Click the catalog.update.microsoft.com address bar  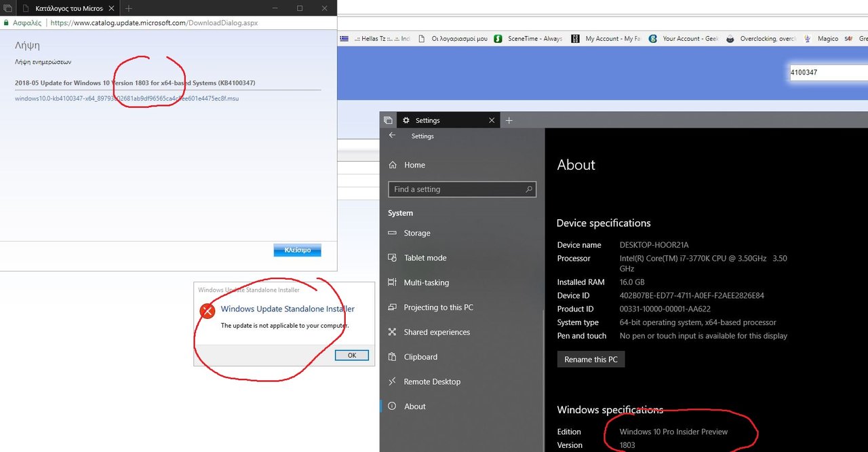[x=155, y=22]
